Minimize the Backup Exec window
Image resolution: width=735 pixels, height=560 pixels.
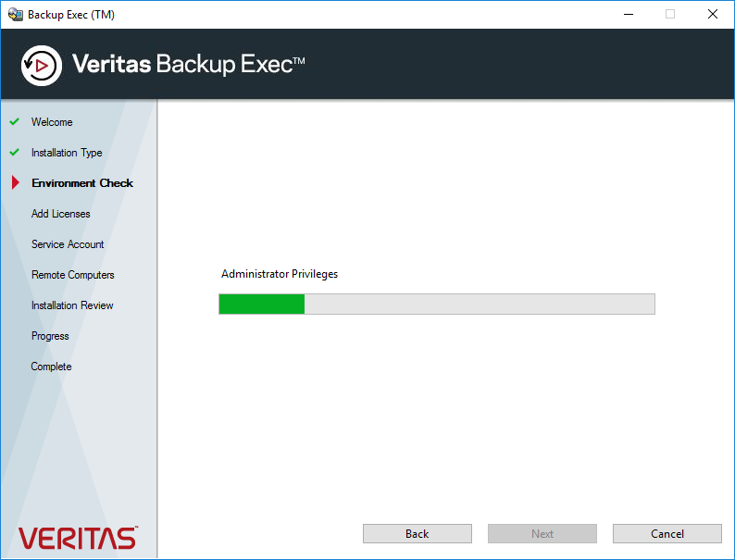pyautogui.click(x=629, y=14)
